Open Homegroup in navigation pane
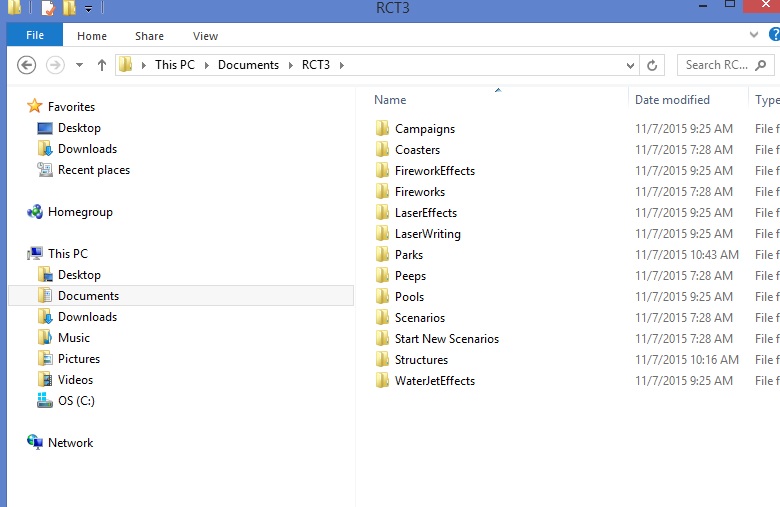Viewport: 780px width, 507px height. pos(80,212)
